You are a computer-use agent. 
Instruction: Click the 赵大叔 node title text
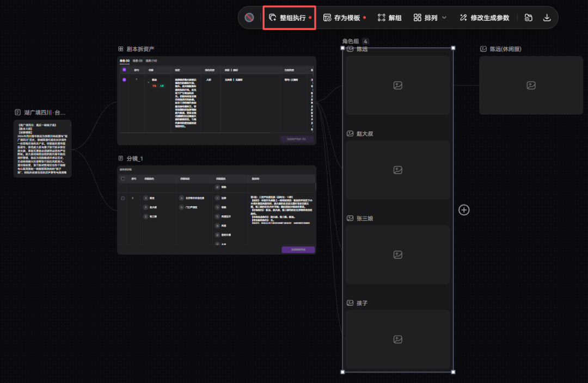[x=365, y=133]
